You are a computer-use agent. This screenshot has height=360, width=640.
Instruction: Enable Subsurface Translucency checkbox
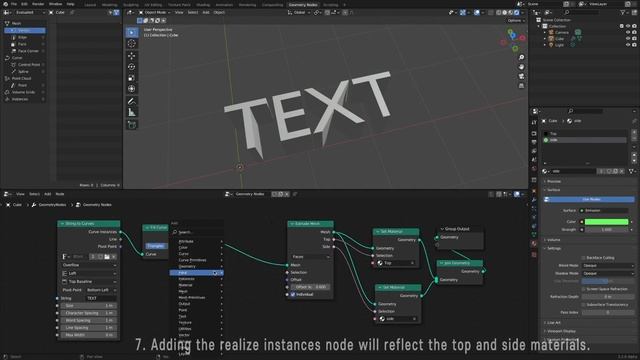point(584,304)
